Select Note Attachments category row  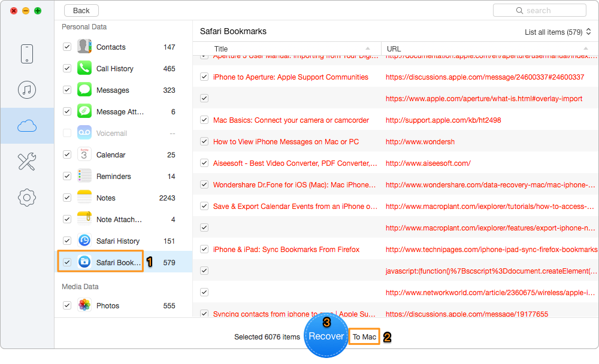point(123,219)
